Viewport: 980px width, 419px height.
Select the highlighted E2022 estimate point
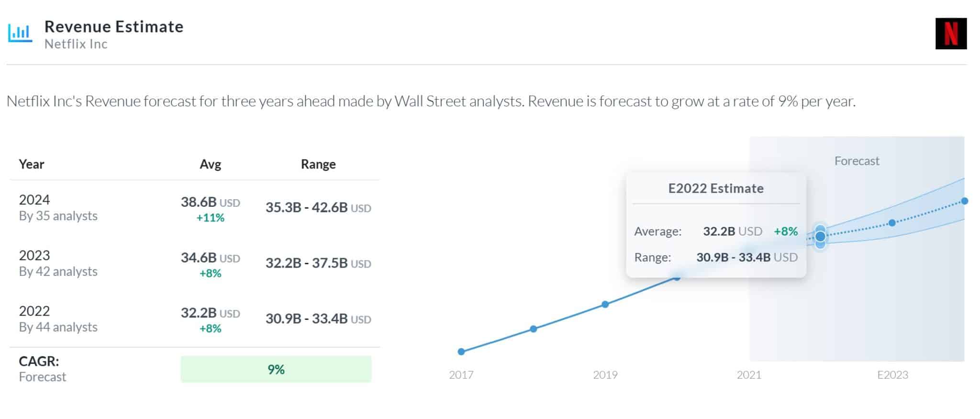(820, 237)
